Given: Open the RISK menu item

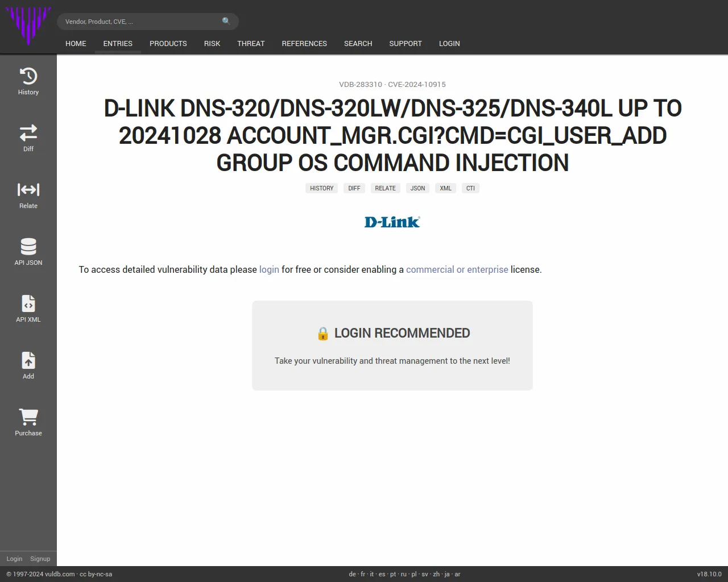Looking at the screenshot, I should tap(212, 43).
